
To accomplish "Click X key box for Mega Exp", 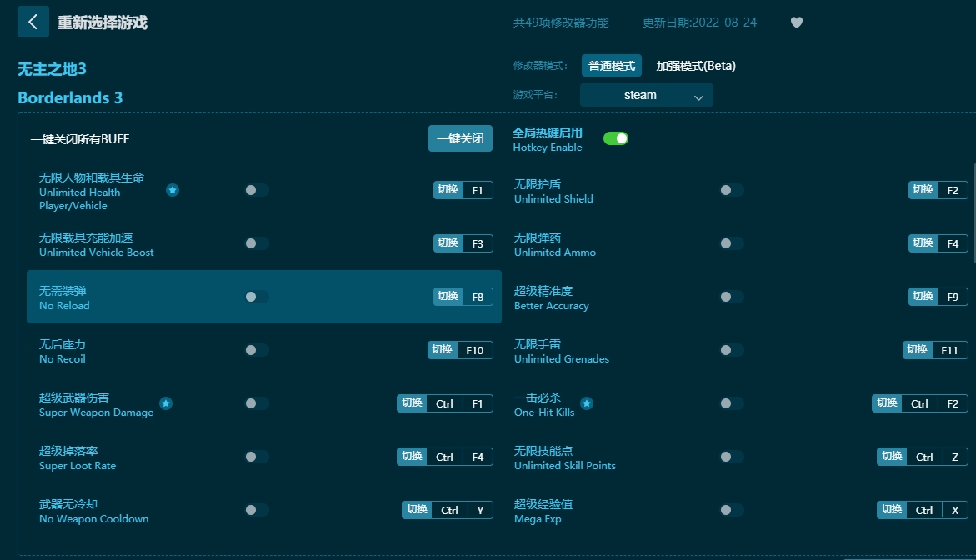I will (955, 510).
